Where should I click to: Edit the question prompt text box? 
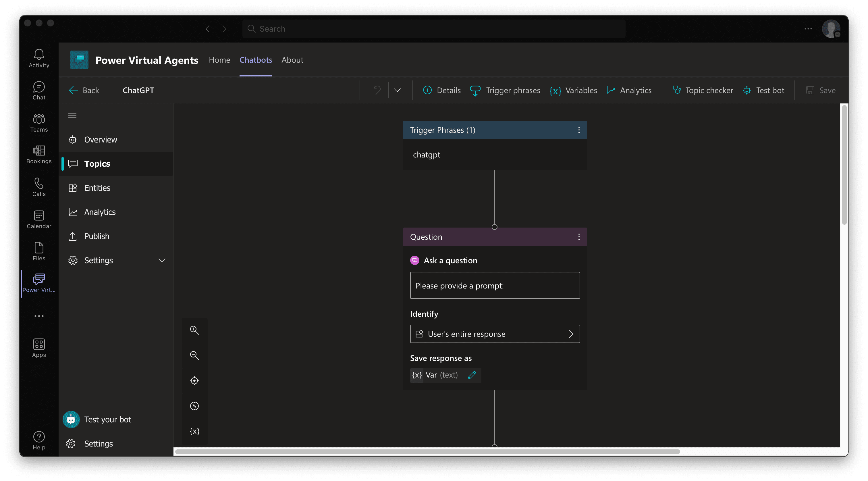495,286
